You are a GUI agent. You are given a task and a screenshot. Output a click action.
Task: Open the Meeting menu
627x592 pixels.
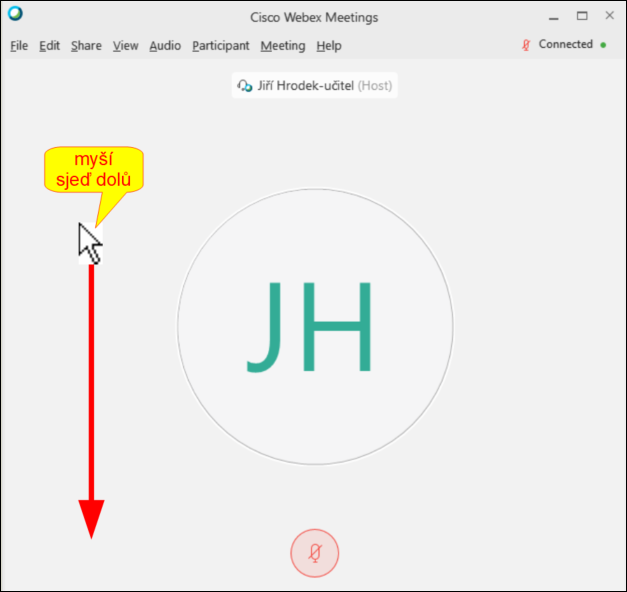(x=283, y=46)
